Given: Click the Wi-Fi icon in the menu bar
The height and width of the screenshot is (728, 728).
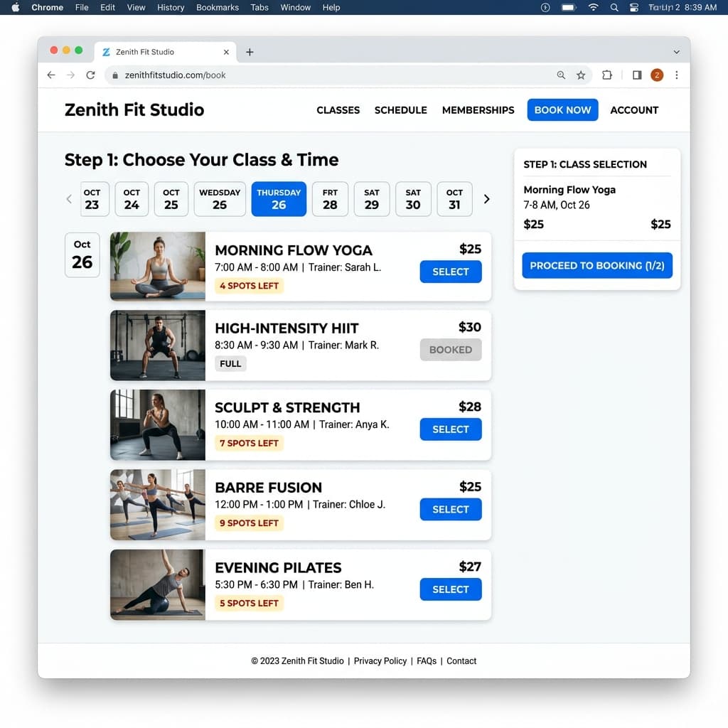Looking at the screenshot, I should (x=594, y=8).
